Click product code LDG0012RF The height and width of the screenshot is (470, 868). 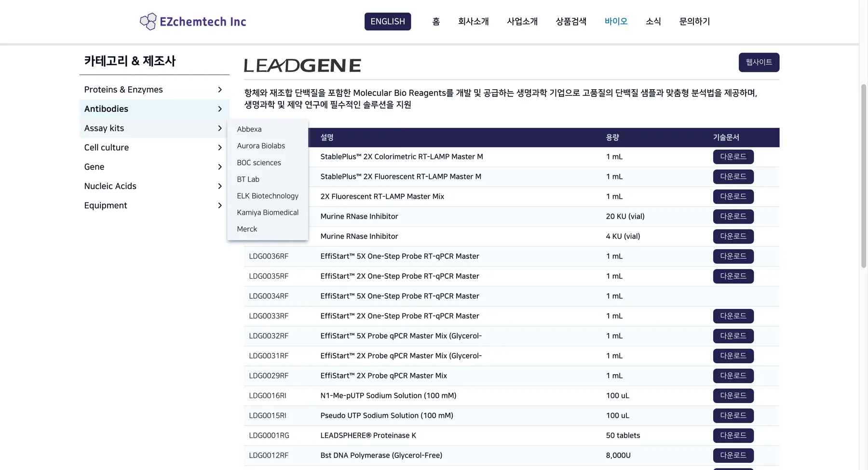tap(269, 456)
